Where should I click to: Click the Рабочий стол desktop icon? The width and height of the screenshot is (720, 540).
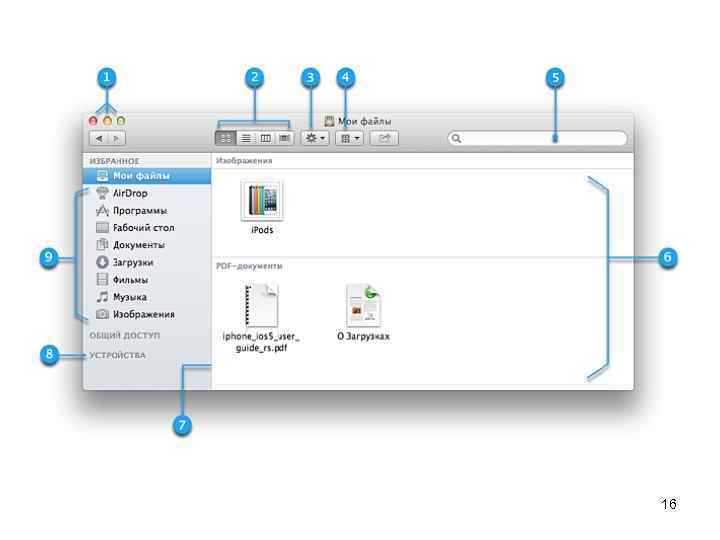(x=102, y=228)
